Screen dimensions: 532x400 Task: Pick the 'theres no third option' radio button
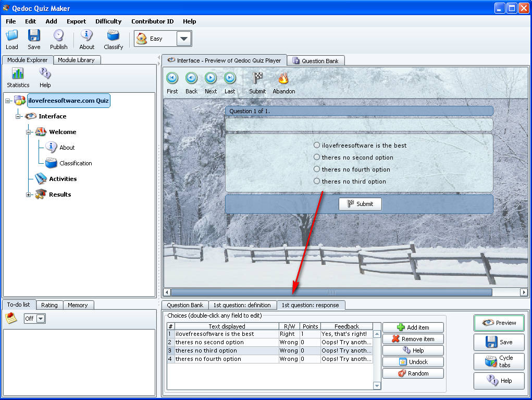(x=317, y=181)
